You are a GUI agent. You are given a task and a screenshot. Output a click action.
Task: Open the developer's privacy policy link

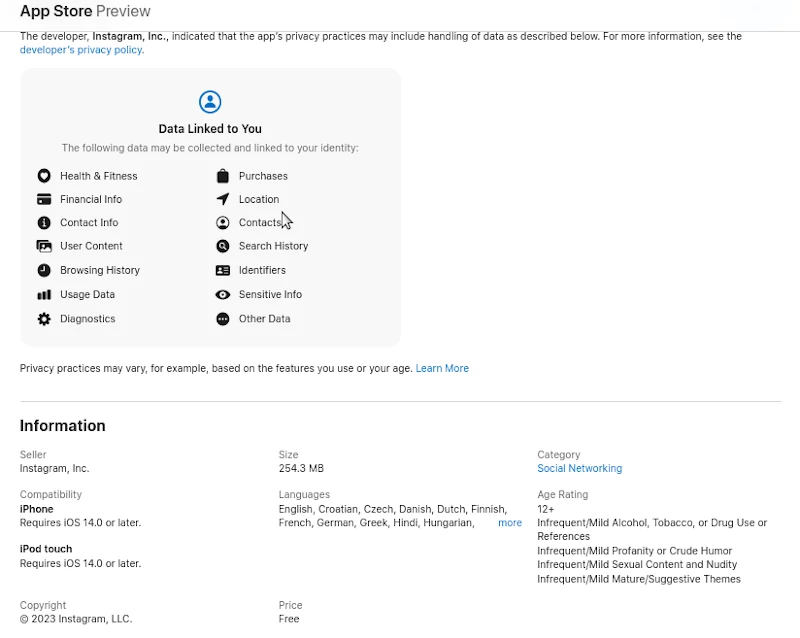[81, 50]
